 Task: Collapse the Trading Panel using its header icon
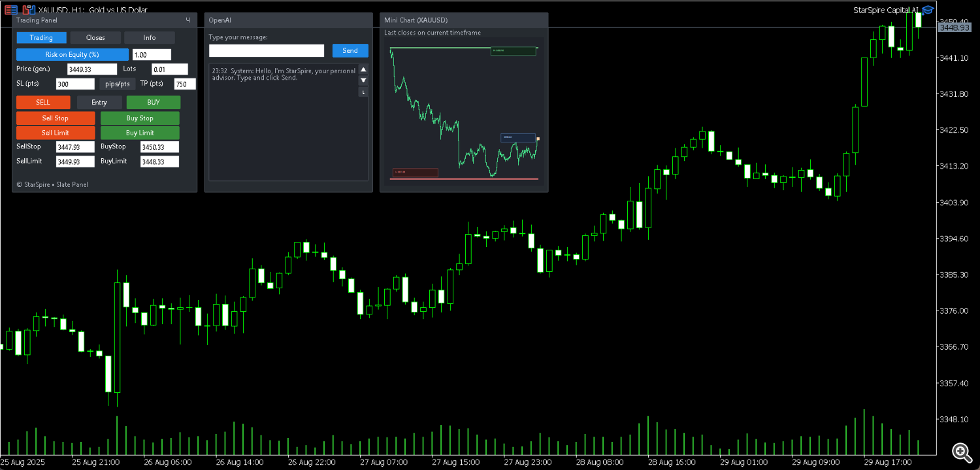point(188,20)
